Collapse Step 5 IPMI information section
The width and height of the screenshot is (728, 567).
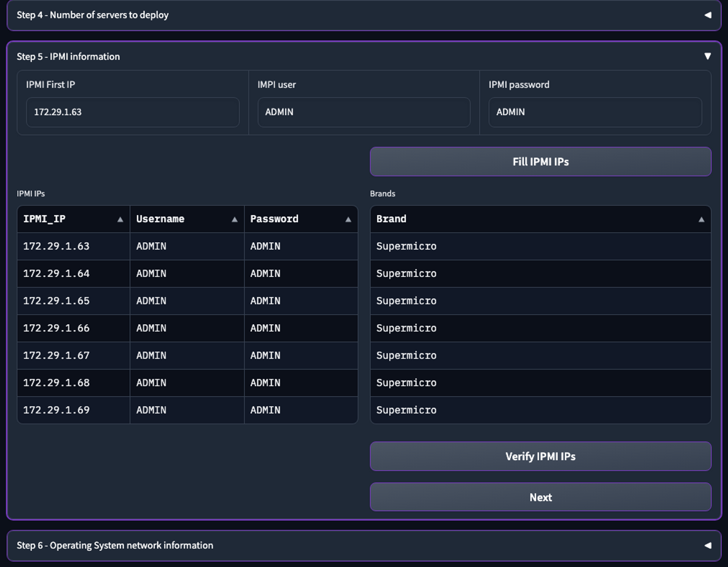708,56
